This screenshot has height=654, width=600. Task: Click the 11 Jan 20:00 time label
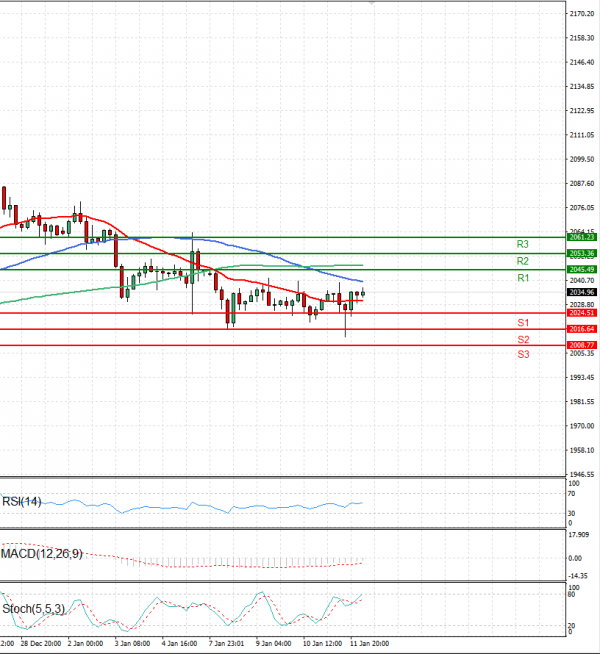(x=369, y=644)
